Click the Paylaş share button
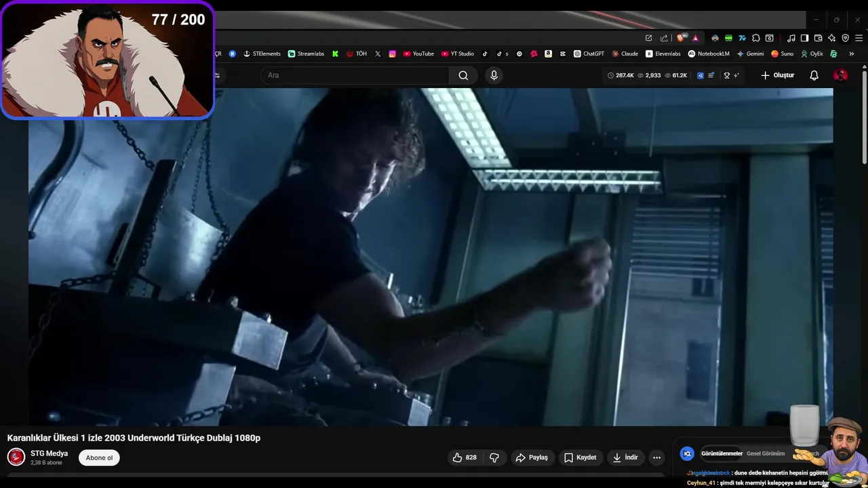This screenshot has height=488, width=868. (x=532, y=457)
